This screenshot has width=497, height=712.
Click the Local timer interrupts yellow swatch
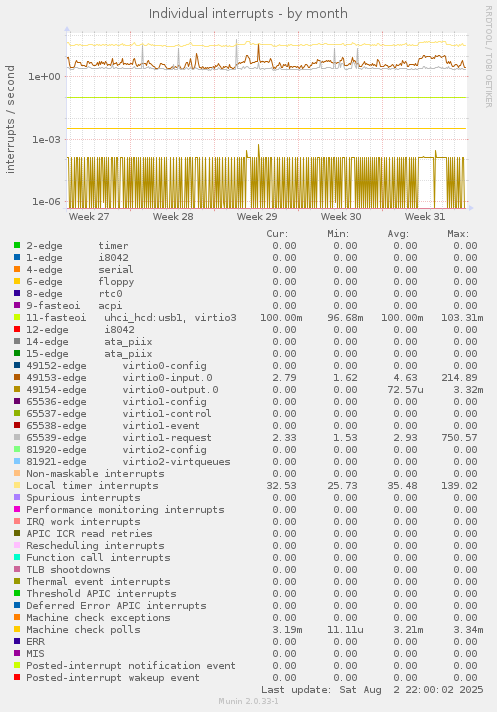coord(17,485)
